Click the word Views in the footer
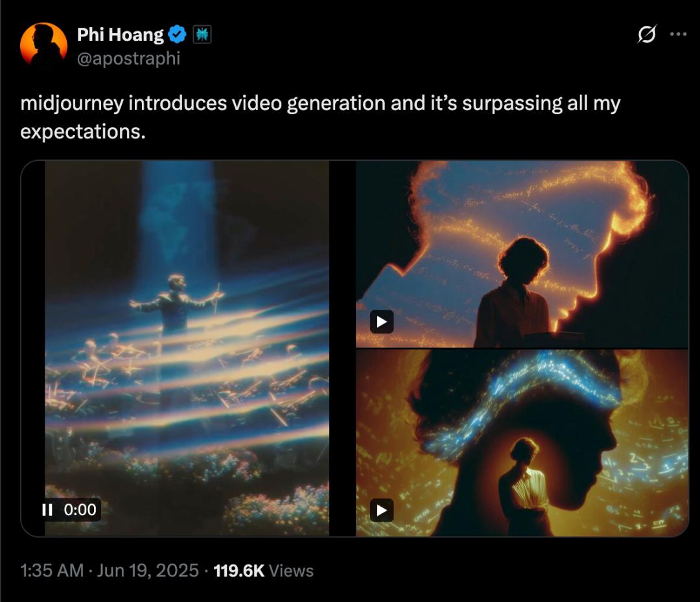Image resolution: width=700 pixels, height=602 pixels. pos(292,570)
